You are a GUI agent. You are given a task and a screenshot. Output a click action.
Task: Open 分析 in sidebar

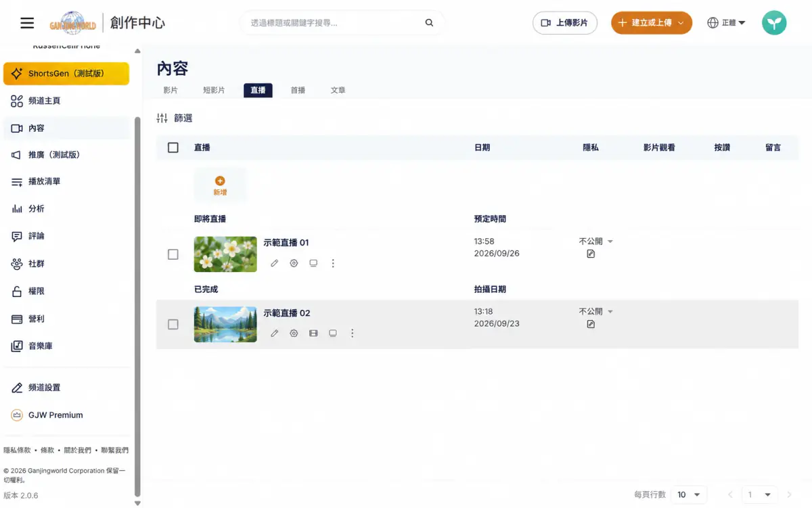point(66,209)
